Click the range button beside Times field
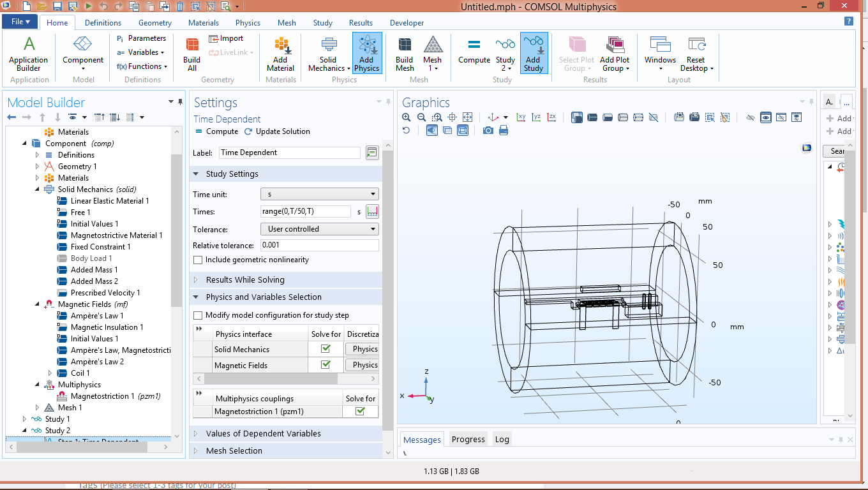Viewport: 868px width, 490px height. (372, 212)
